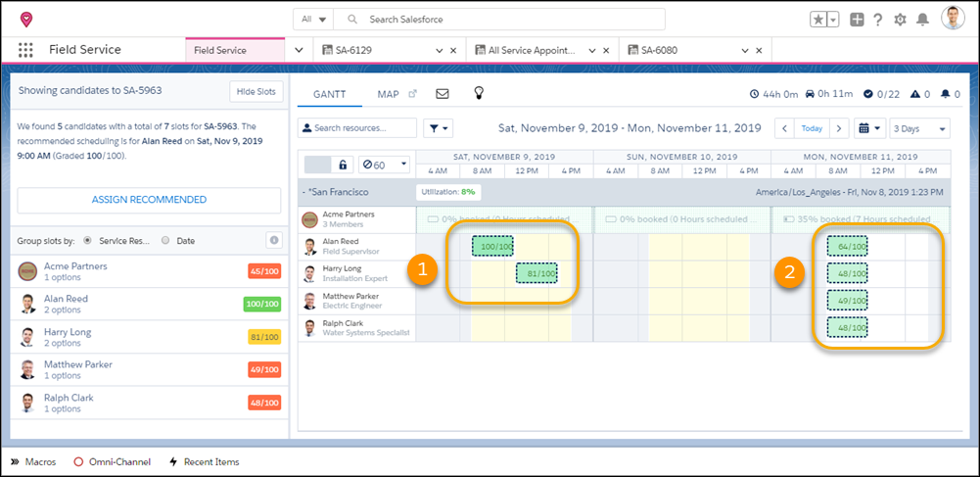Click the checkmark completed count indicator

point(882,94)
